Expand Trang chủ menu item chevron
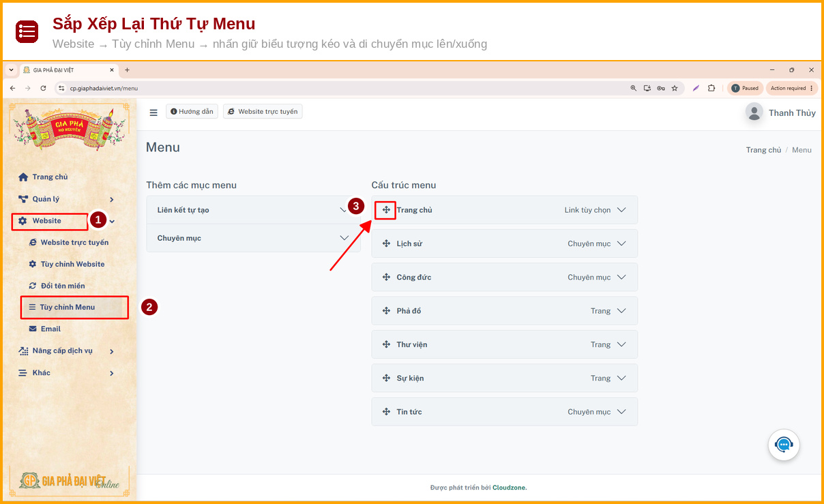The image size is (824, 504). [621, 210]
